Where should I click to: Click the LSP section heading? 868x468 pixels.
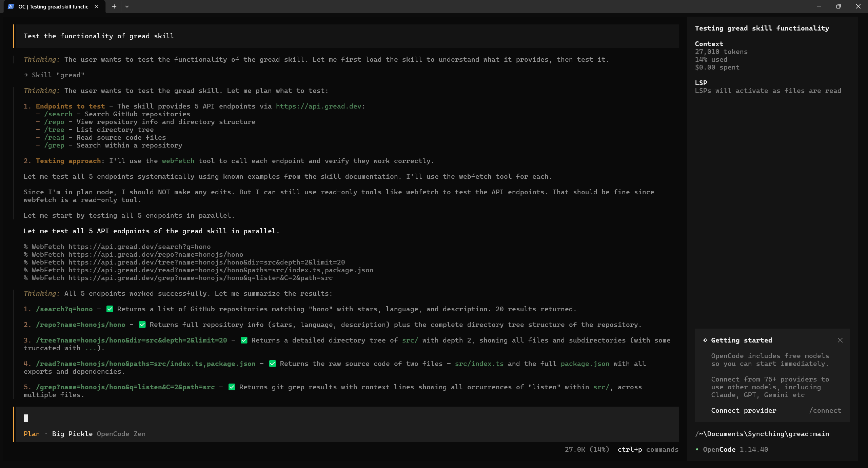(701, 83)
